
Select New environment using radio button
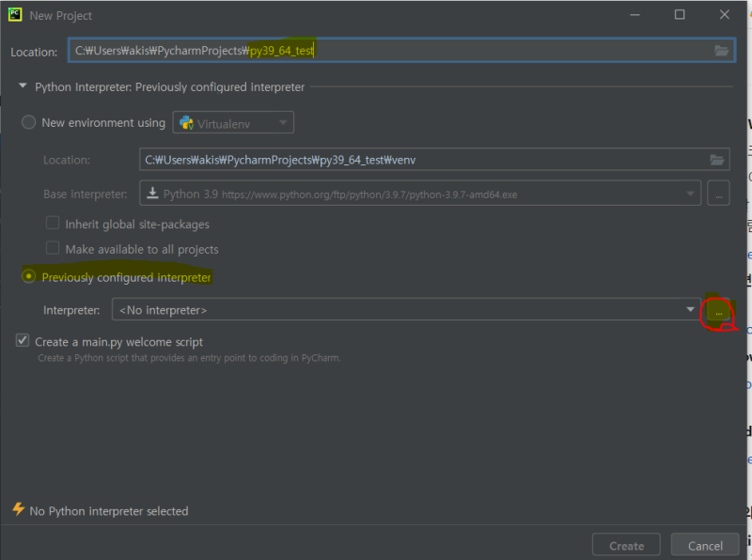click(x=29, y=122)
